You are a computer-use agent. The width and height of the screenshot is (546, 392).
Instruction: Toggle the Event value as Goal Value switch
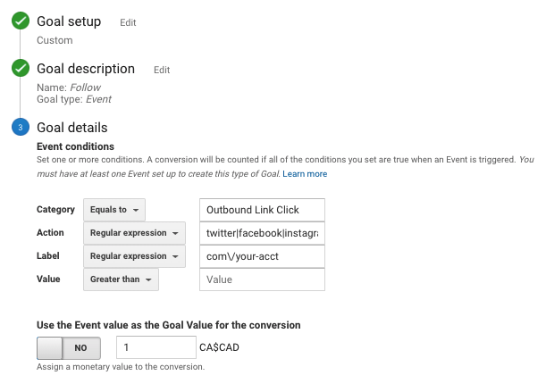point(69,348)
